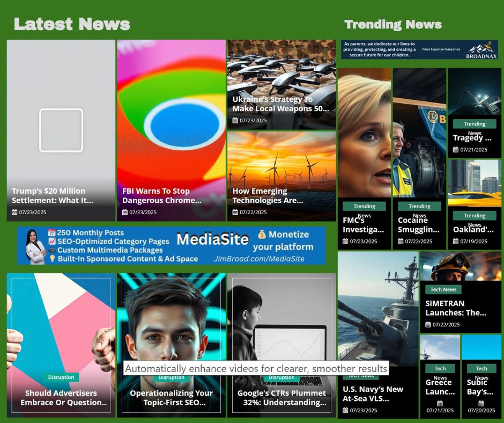504x423 pixels.
Task: Click the calendar icon on U.S. Navy's VLS card
Action: [x=345, y=411]
